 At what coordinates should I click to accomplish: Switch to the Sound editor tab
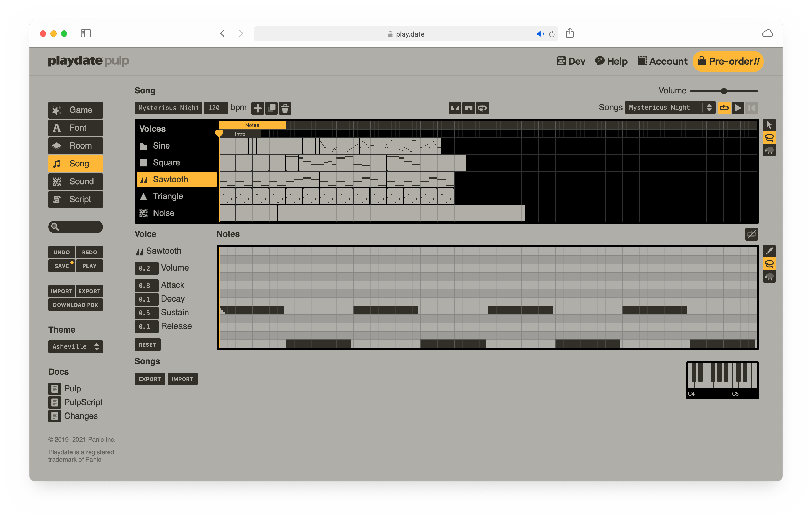pyautogui.click(x=75, y=181)
